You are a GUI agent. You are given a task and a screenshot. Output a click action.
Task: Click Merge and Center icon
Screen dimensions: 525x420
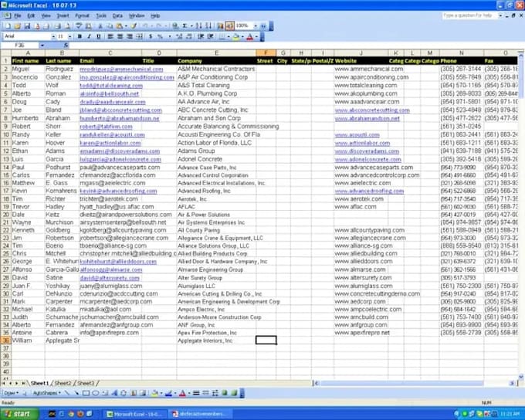tap(139, 36)
